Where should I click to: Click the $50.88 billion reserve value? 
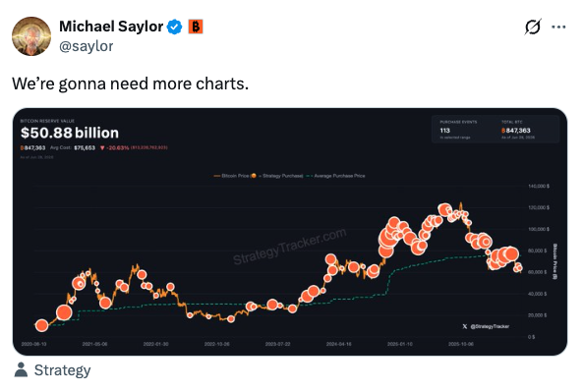(x=70, y=133)
